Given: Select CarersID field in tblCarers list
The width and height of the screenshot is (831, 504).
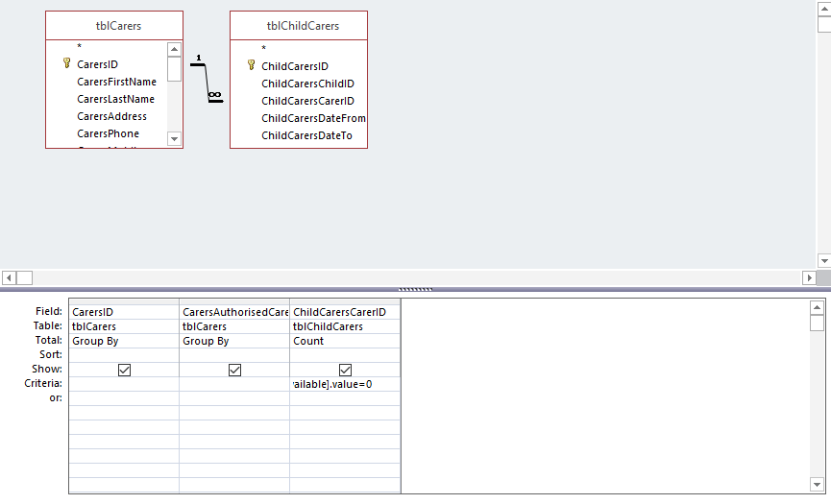Looking at the screenshot, I should (98, 64).
